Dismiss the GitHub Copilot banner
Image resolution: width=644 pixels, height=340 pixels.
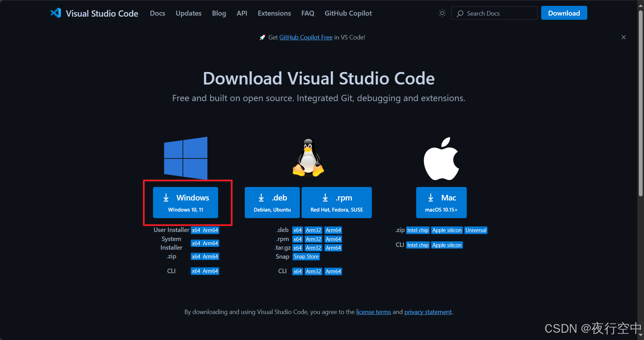[624, 37]
